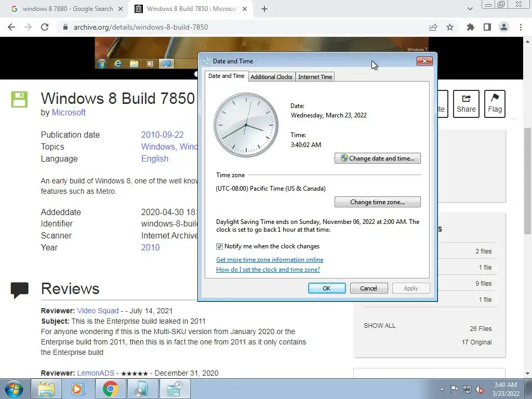Click the green floppy software icon
This screenshot has height=399, width=532.
click(x=19, y=99)
